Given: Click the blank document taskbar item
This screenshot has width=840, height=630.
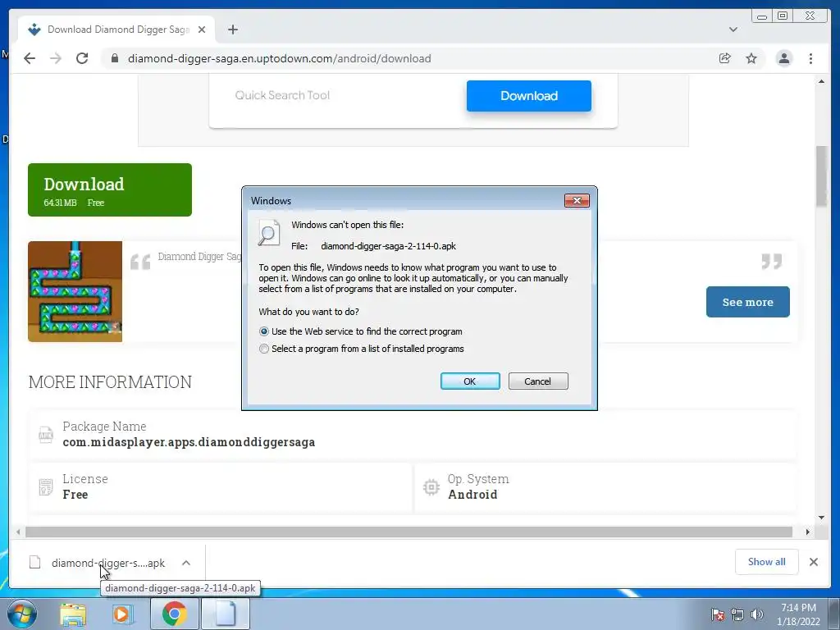Looking at the screenshot, I should [x=226, y=614].
